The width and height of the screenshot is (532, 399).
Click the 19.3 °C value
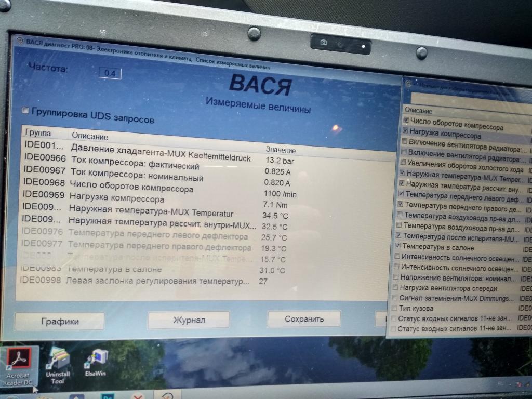(273, 248)
